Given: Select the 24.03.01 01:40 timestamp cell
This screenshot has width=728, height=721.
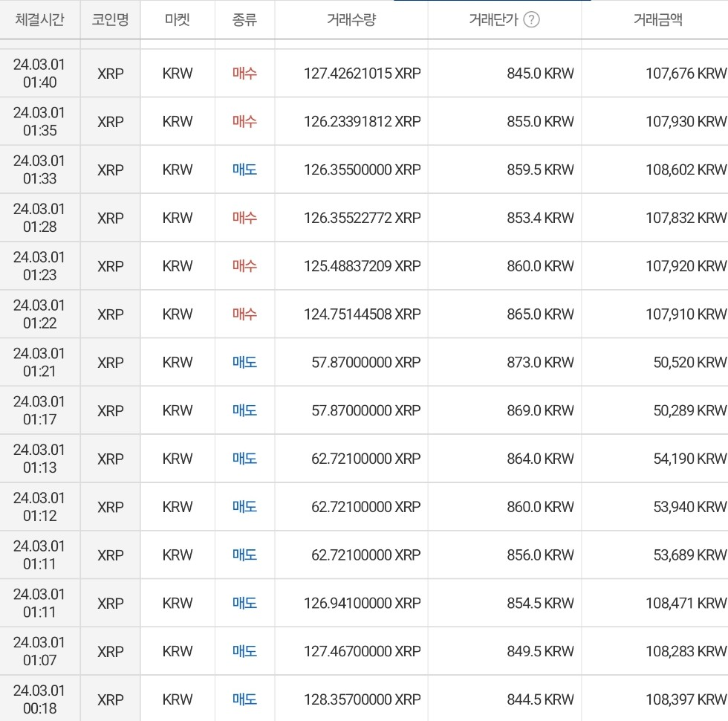Looking at the screenshot, I should point(39,74).
